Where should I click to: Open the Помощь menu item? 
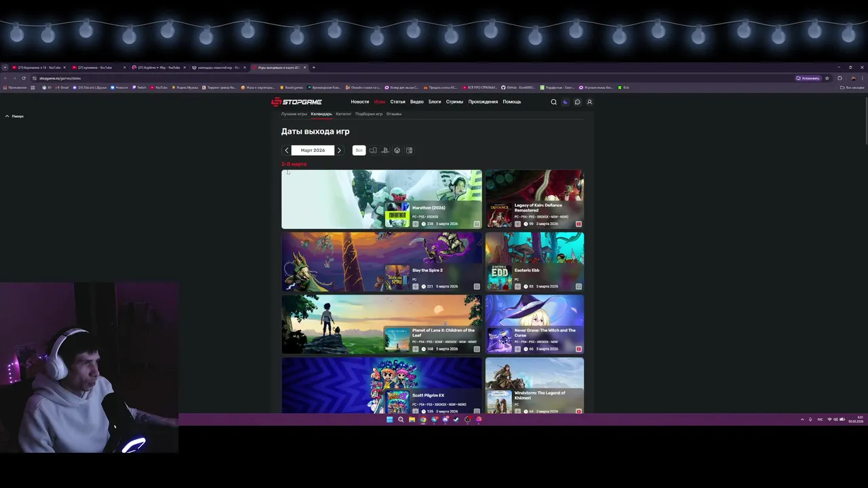click(512, 102)
